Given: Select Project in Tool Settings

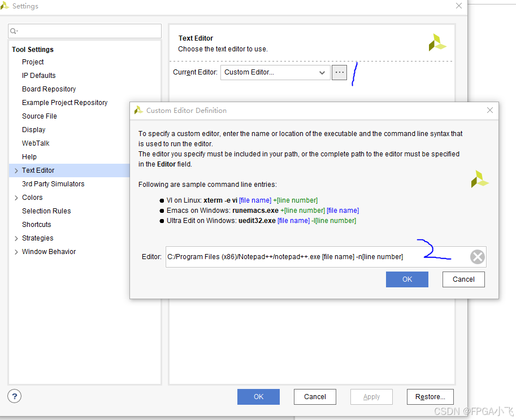Looking at the screenshot, I should [x=33, y=62].
